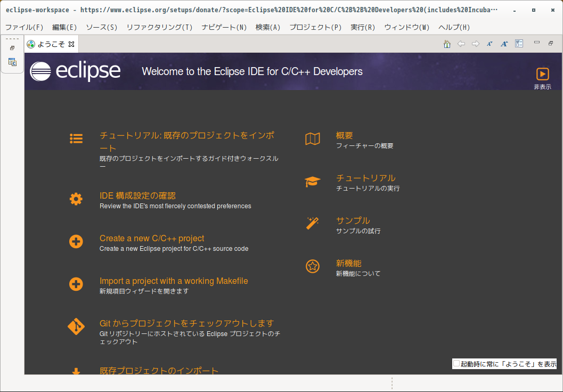Magnify font size with large A icon

(x=504, y=44)
